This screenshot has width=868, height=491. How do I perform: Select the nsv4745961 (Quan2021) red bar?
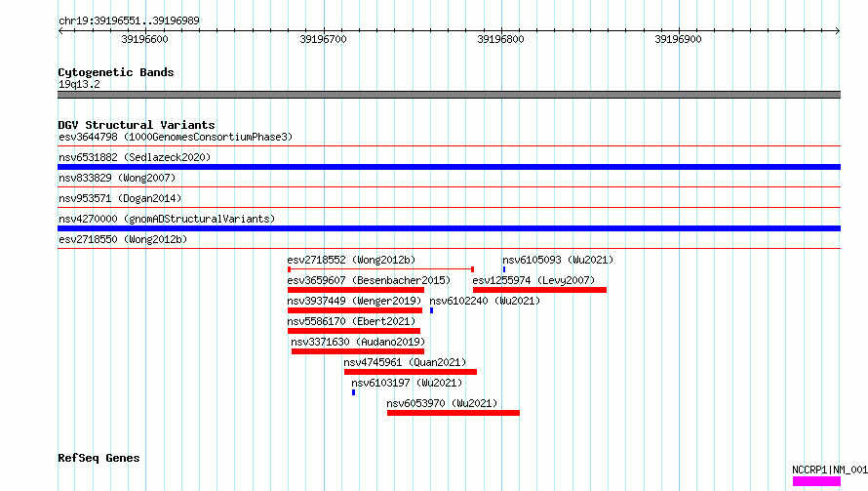(x=411, y=372)
